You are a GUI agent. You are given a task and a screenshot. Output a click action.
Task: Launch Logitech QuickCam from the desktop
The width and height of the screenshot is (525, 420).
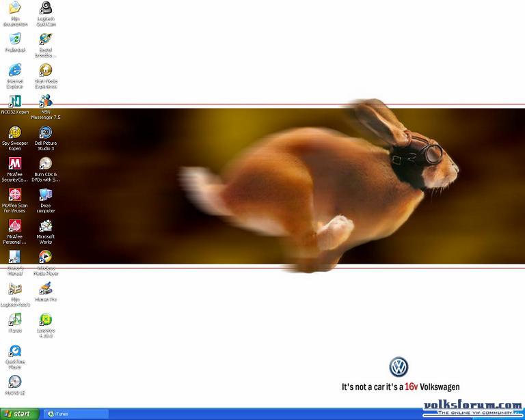click(x=46, y=8)
